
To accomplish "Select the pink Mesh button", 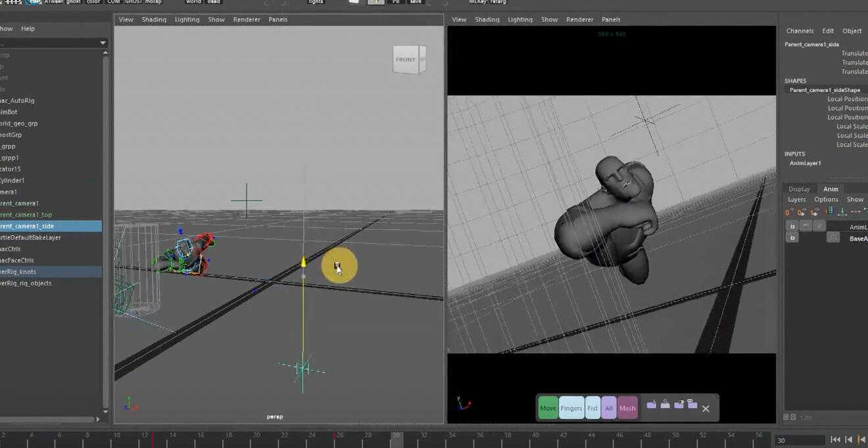I will (627, 408).
